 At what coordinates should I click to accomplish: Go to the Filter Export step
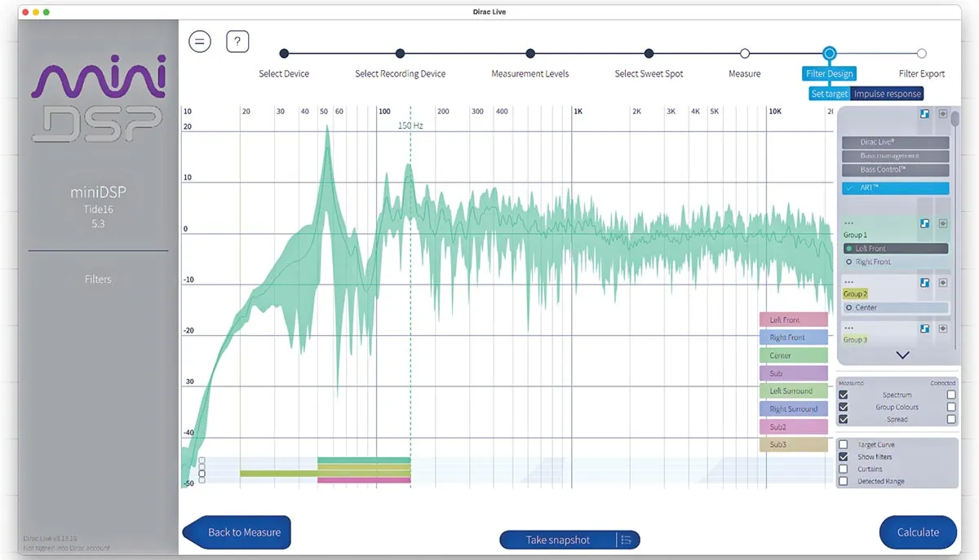click(922, 54)
